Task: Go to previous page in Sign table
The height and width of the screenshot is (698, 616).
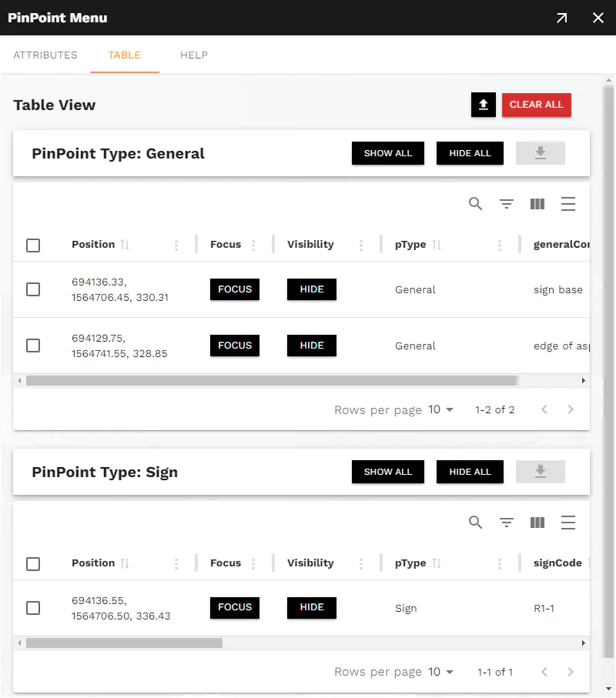Action: click(544, 672)
